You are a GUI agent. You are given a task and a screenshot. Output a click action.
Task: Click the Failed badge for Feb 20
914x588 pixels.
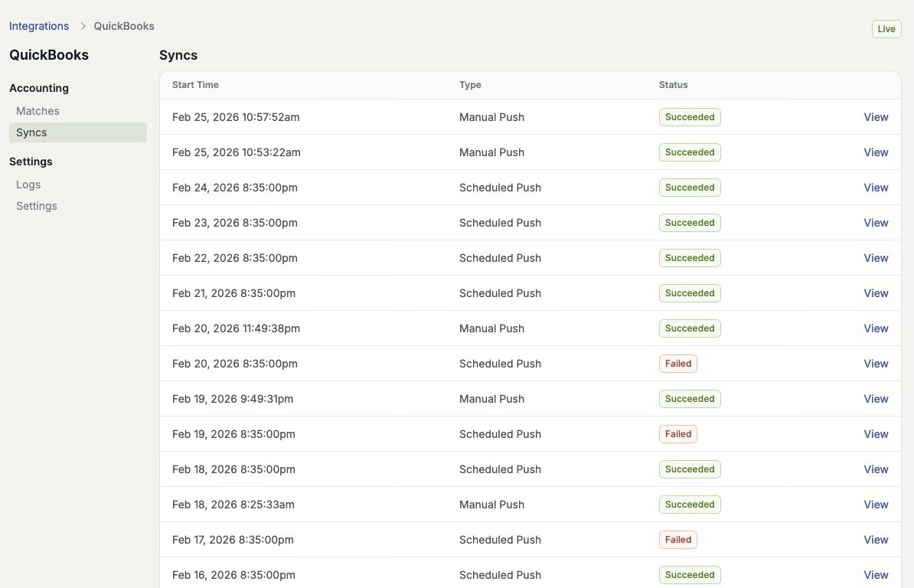coord(677,364)
